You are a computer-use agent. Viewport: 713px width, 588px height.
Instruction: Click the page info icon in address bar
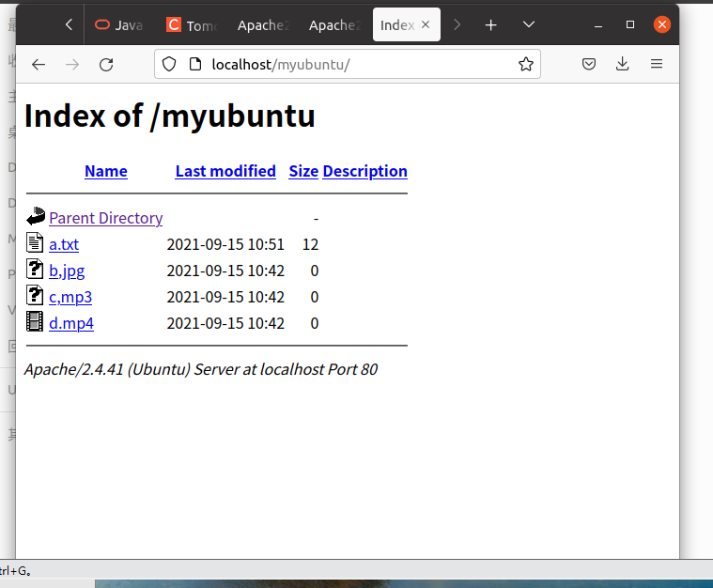[195, 64]
